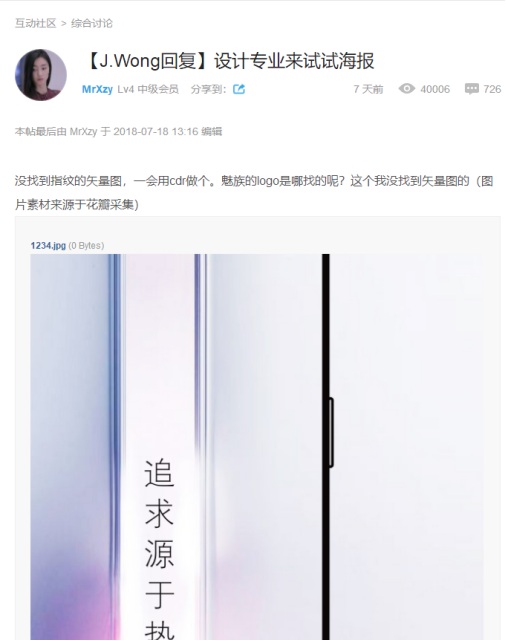The width and height of the screenshot is (506, 641).
Task: Open the poster image attachment
Action: click(257, 447)
